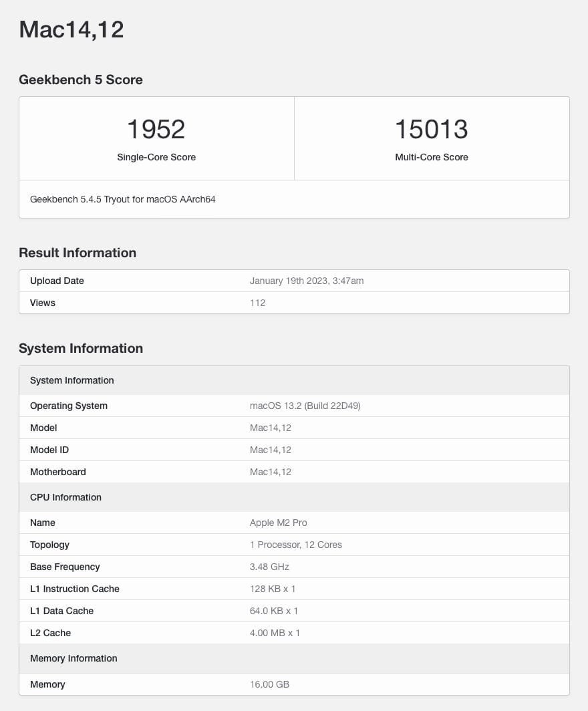Image resolution: width=588 pixels, height=711 pixels.
Task: Select 1 Processor, 12 Cores value
Action: [x=296, y=545]
